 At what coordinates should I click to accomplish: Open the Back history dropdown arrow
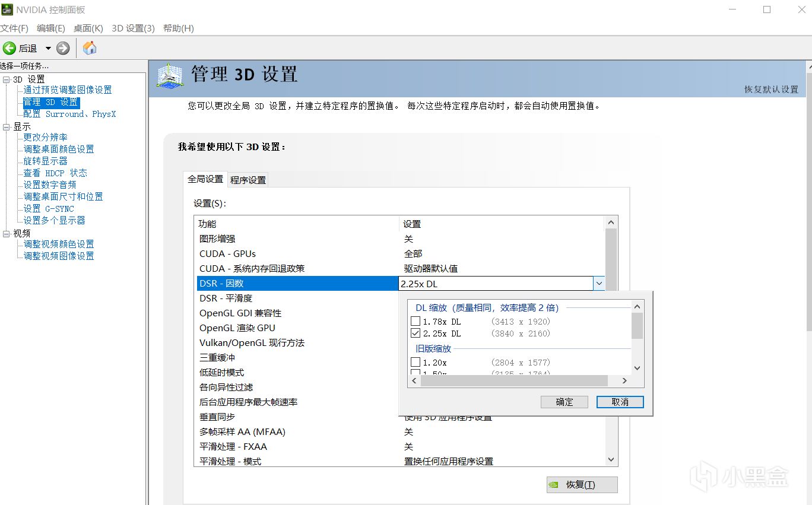[x=48, y=48]
